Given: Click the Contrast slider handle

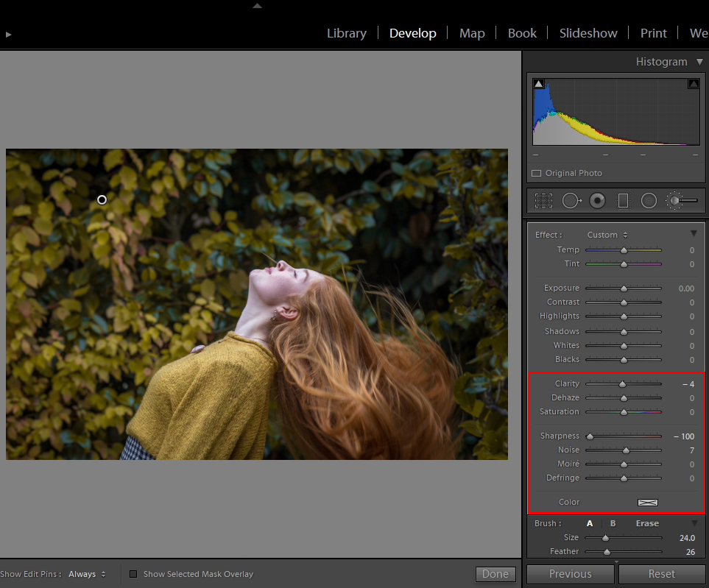Looking at the screenshot, I should click(x=624, y=302).
